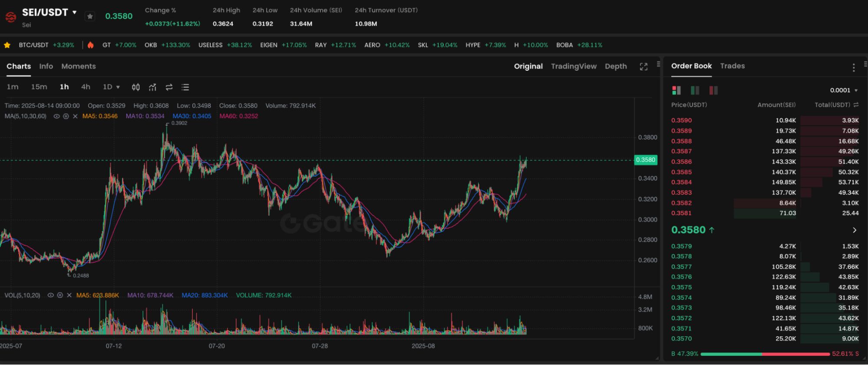The width and height of the screenshot is (868, 365).
Task: Set chart interval to 15m
Action: [x=39, y=87]
